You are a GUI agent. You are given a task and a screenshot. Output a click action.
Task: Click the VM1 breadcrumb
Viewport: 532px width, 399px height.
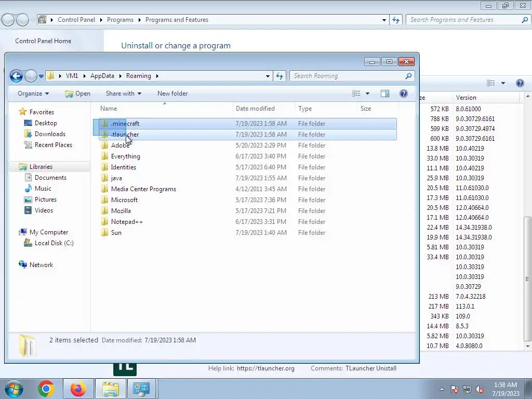click(72, 76)
